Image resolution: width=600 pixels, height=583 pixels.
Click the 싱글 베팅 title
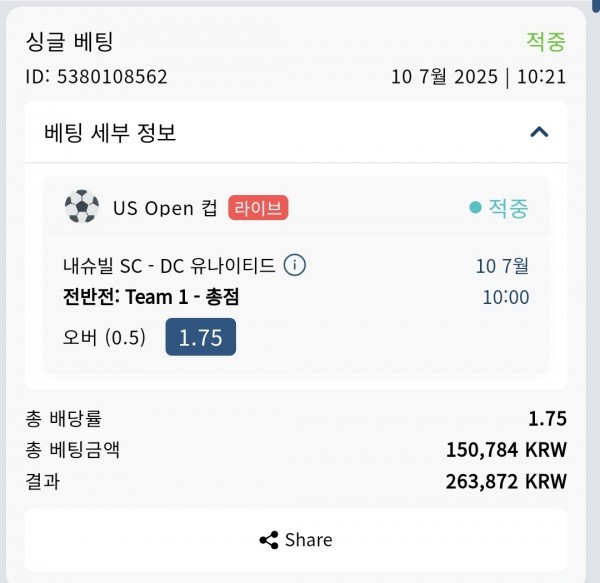(x=70, y=41)
